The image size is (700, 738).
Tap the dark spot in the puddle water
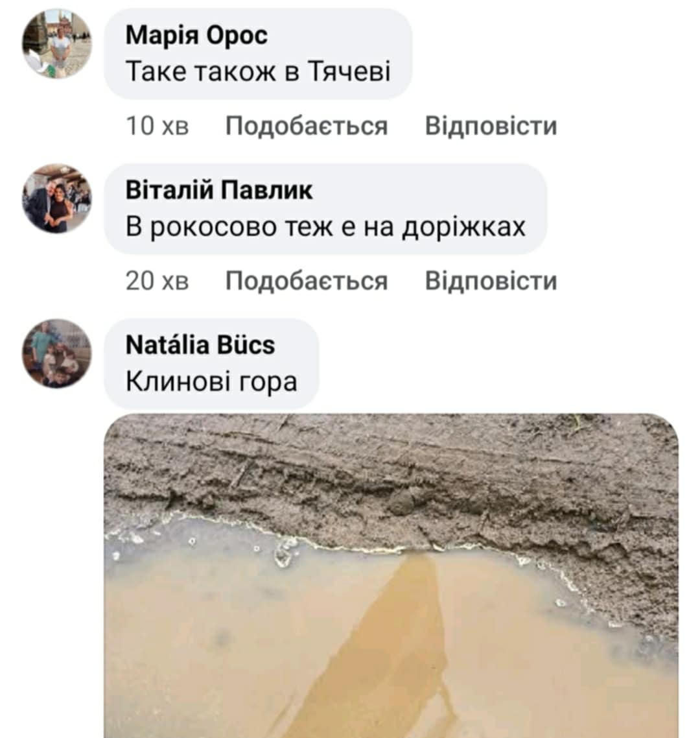(x=220, y=638)
